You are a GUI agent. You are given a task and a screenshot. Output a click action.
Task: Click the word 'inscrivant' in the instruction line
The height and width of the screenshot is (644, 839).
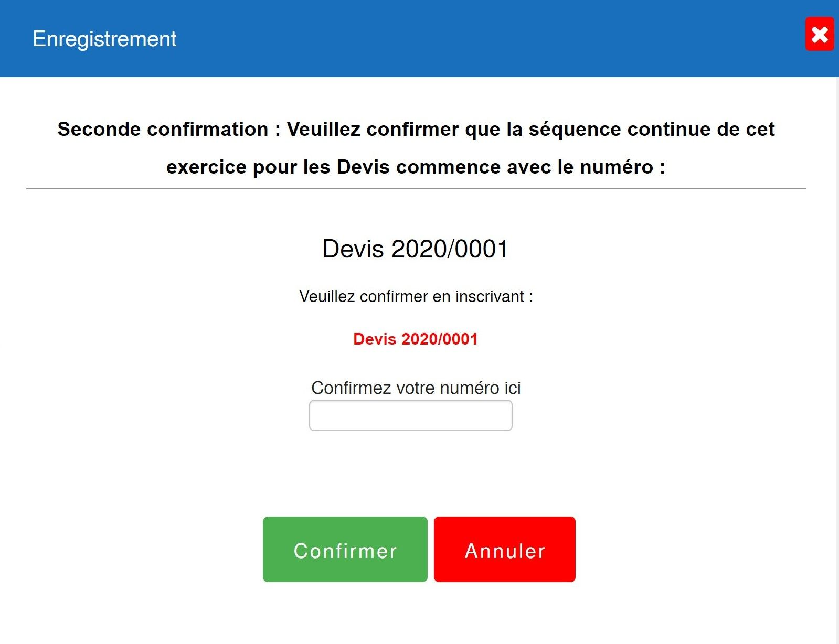(x=490, y=297)
